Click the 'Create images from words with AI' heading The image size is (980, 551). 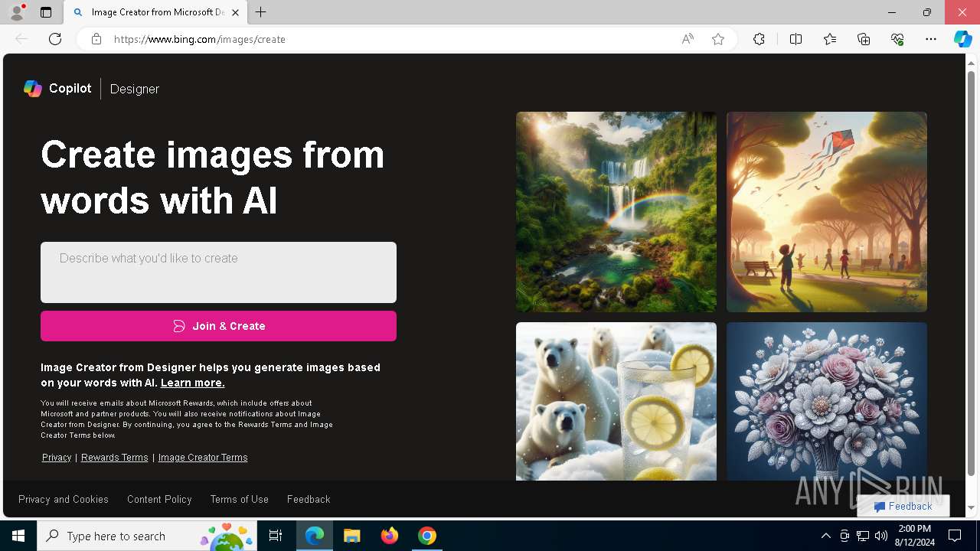213,178
